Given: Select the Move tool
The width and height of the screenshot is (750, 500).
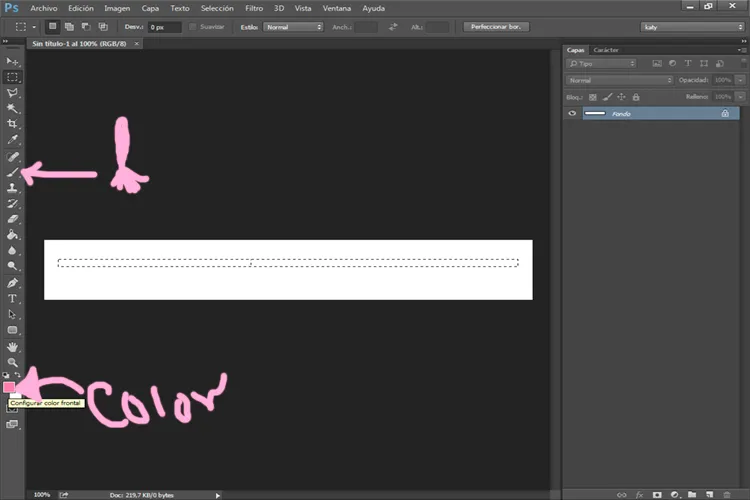Looking at the screenshot, I should [13, 62].
